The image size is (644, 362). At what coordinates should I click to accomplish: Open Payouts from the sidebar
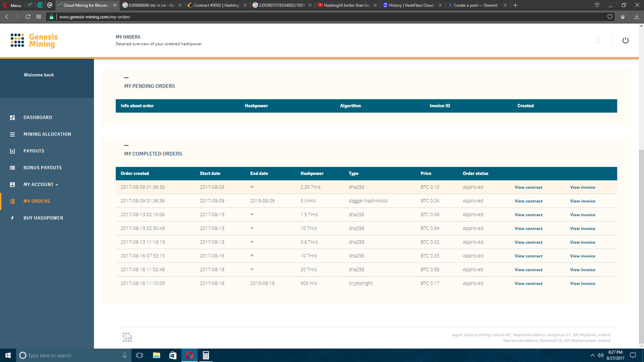pos(12,151)
